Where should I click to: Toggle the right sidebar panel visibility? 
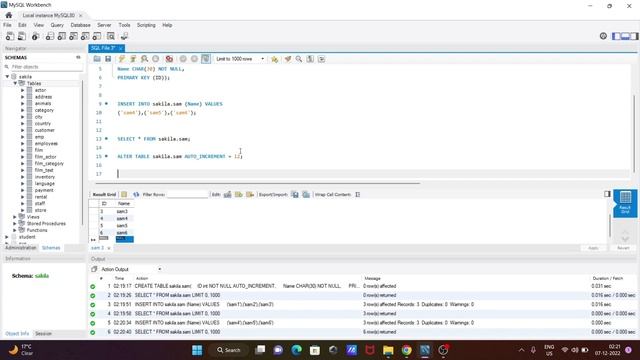634,36
